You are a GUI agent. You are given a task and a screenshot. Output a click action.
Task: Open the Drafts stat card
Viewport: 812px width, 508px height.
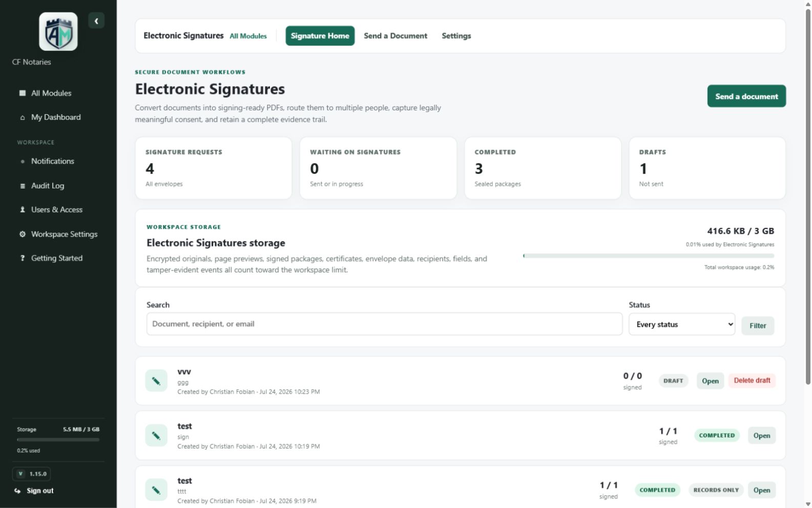click(707, 168)
